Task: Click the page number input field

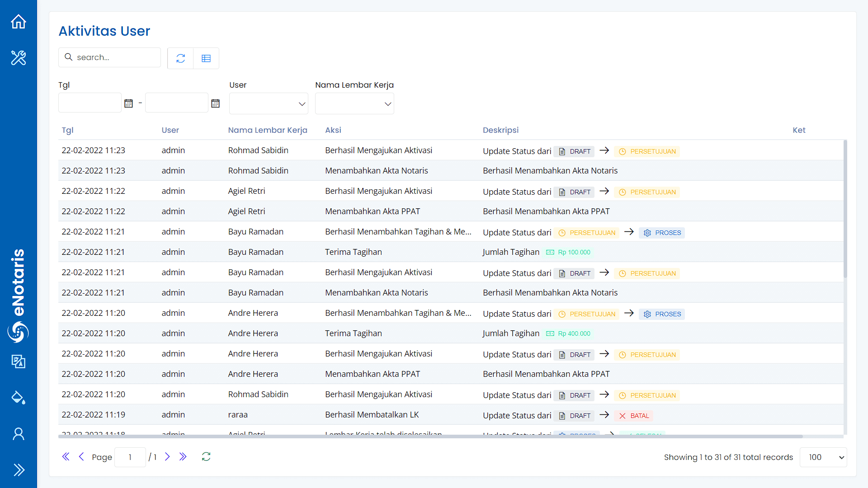Action: tap(130, 457)
